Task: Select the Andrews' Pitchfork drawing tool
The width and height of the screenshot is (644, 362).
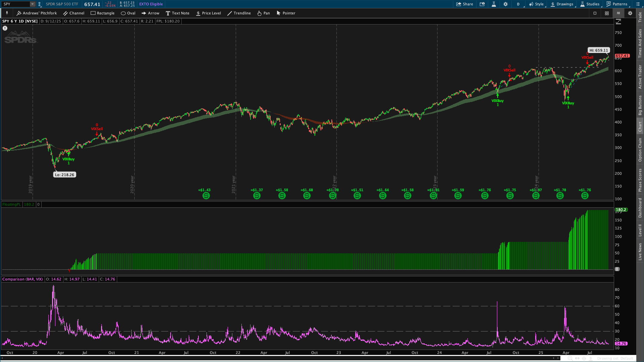Action: pyautogui.click(x=37, y=13)
